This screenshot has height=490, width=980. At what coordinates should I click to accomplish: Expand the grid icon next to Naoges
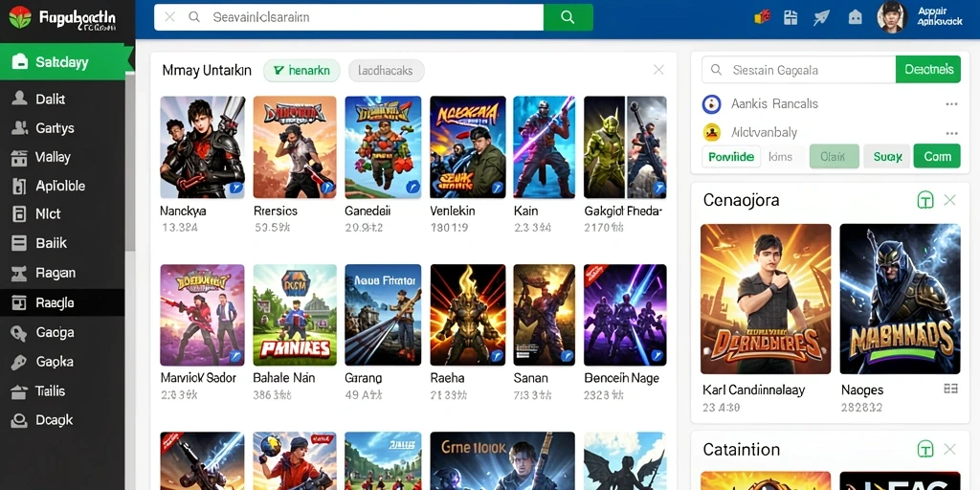tap(950, 389)
